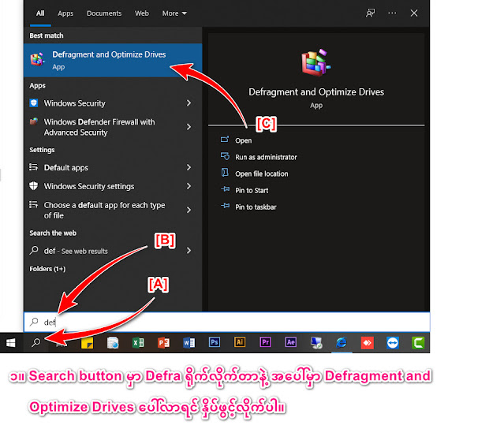Expand the Default apps result arrow
Image resolution: width=504 pixels, height=440 pixels.
pyautogui.click(x=189, y=167)
